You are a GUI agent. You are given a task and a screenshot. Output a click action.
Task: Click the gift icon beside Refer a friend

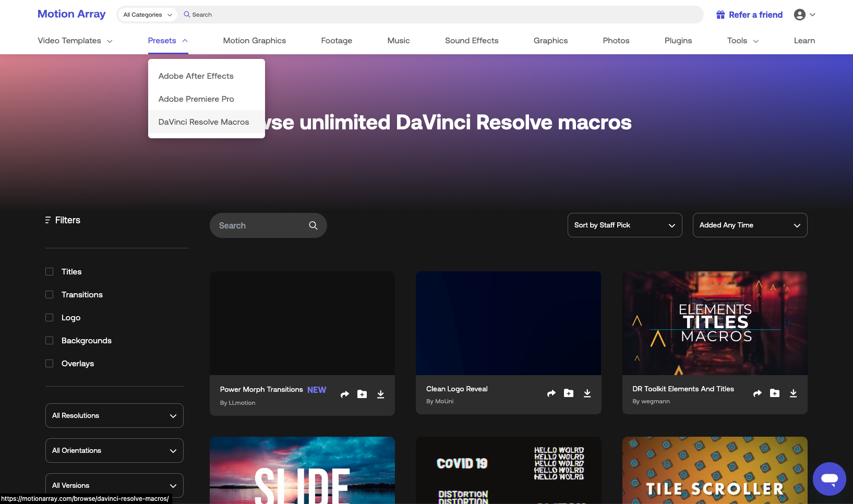(720, 15)
